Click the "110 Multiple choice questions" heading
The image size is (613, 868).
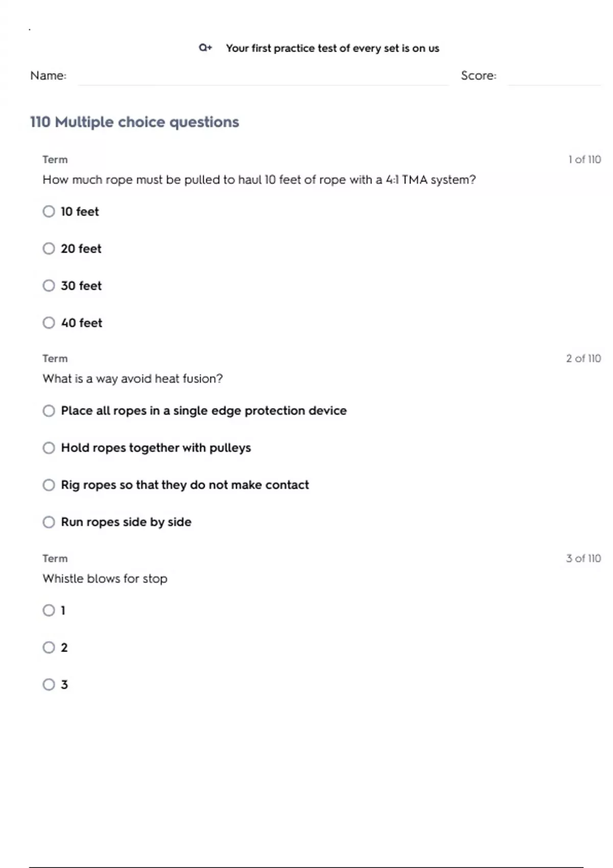tap(134, 122)
